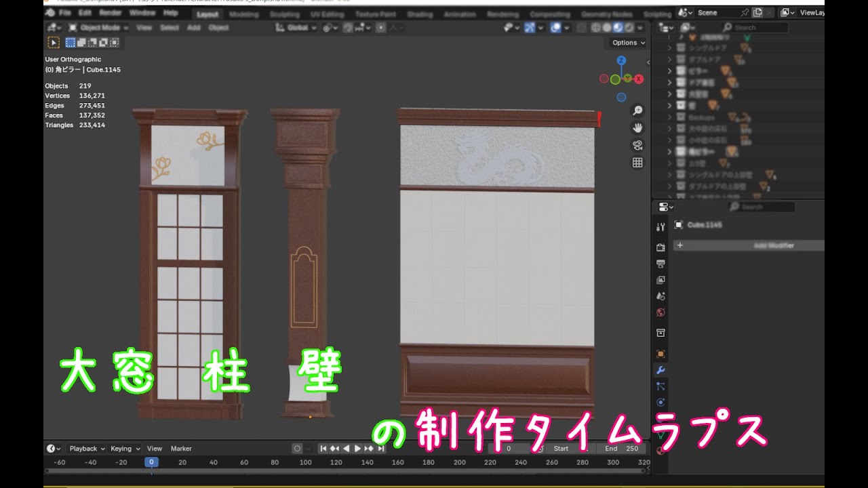The width and height of the screenshot is (868, 488).
Task: Open the Object Mode dropdown
Action: (99, 28)
